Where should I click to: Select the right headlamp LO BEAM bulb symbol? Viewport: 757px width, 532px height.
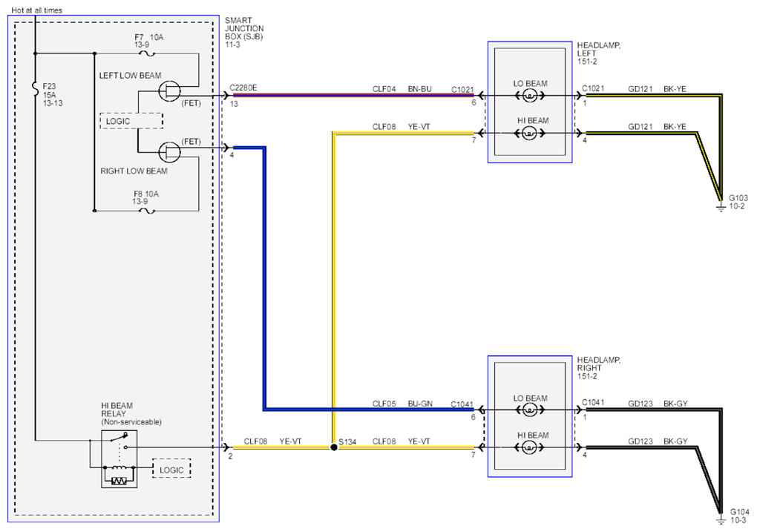pos(530,410)
